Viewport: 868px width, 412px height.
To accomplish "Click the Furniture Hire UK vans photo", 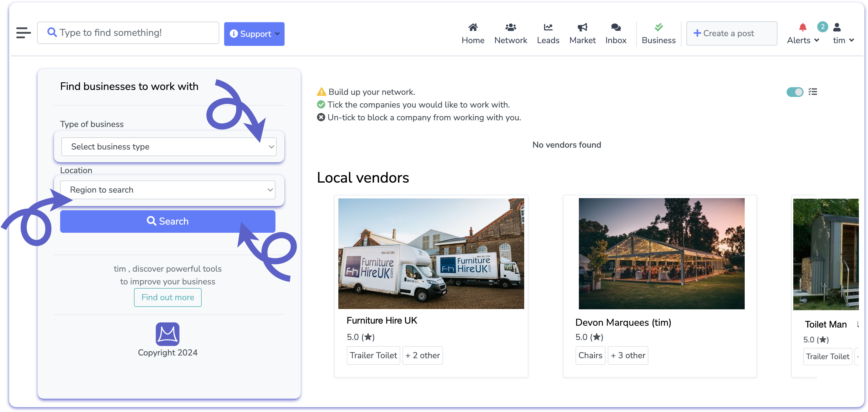I will [431, 253].
